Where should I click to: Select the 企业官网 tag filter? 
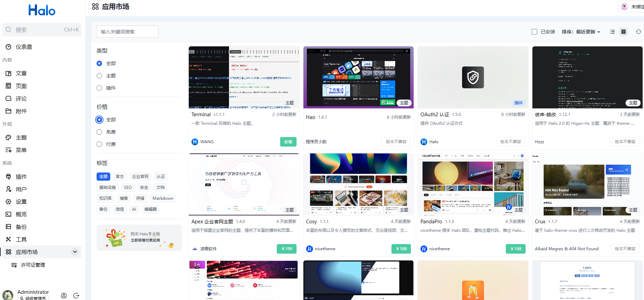(140, 177)
